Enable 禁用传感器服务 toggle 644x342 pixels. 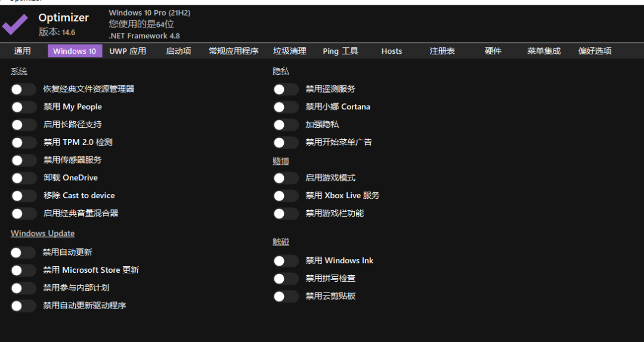[24, 160]
